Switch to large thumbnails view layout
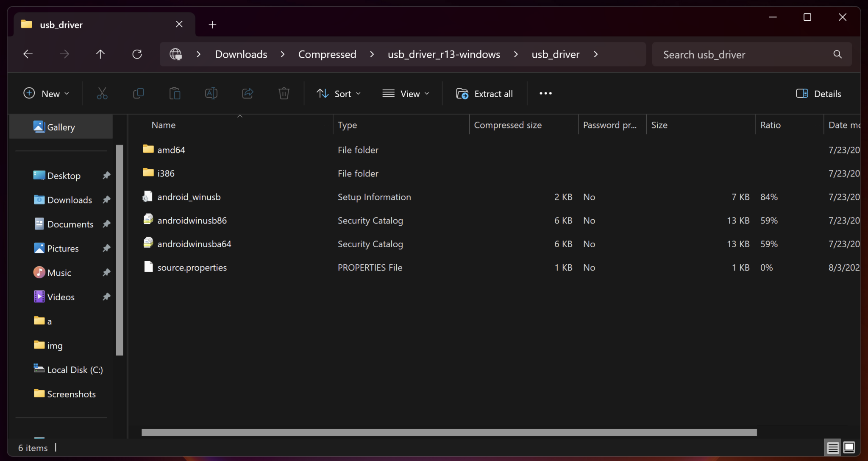Image resolution: width=868 pixels, height=461 pixels. [x=849, y=447]
